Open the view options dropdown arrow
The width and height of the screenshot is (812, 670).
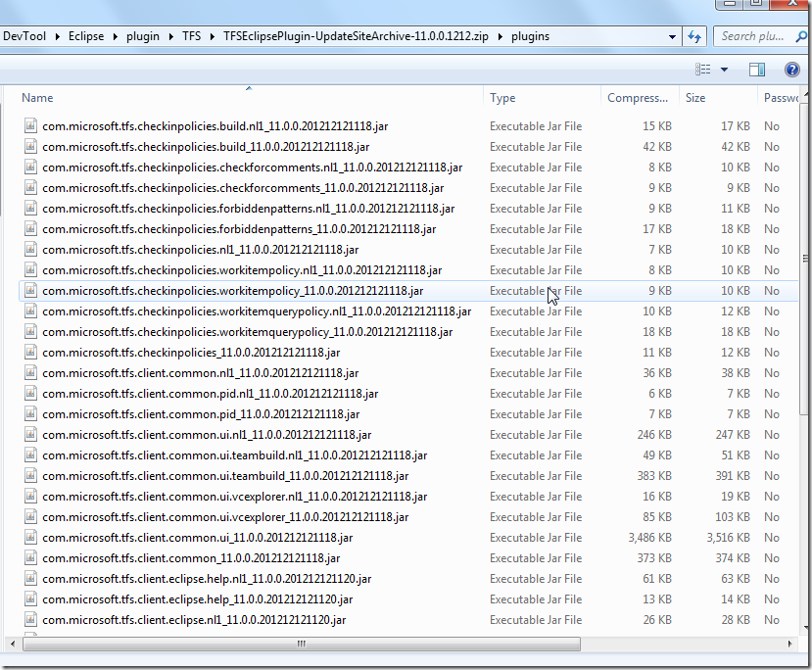click(725, 70)
